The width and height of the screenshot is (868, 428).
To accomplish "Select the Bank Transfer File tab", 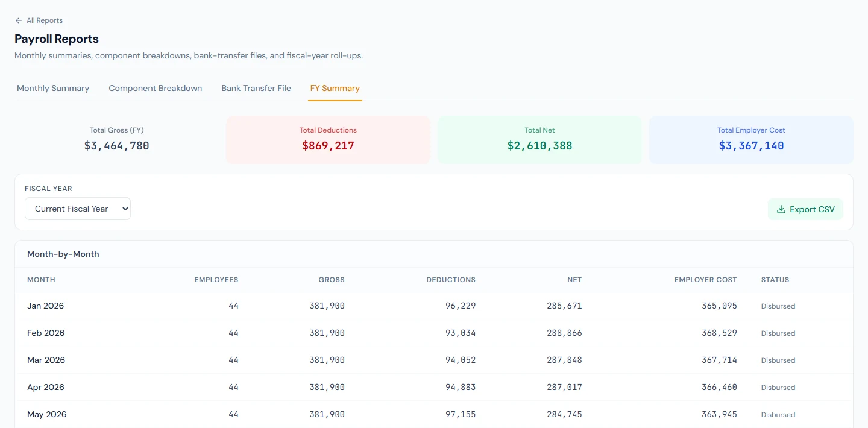I will coord(256,88).
